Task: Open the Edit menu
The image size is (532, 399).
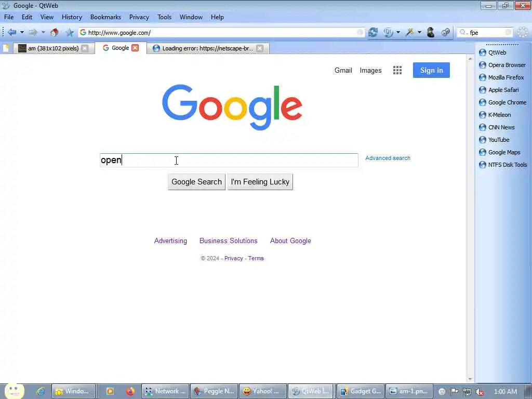Action: 27,17
